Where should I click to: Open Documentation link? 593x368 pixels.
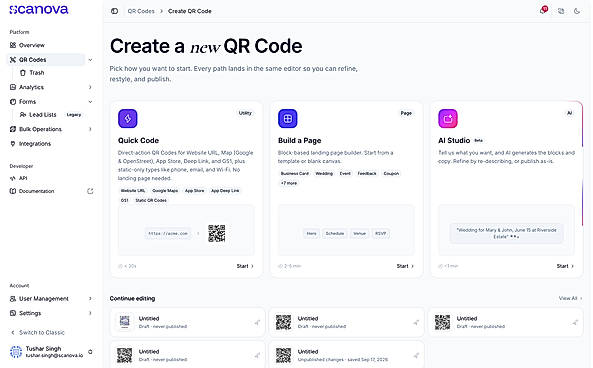point(32,191)
